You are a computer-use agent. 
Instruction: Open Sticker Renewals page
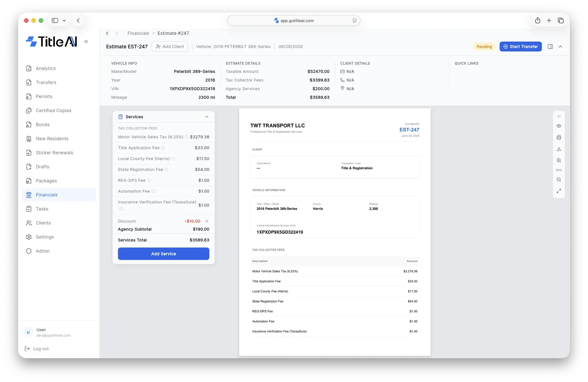pyautogui.click(x=54, y=153)
